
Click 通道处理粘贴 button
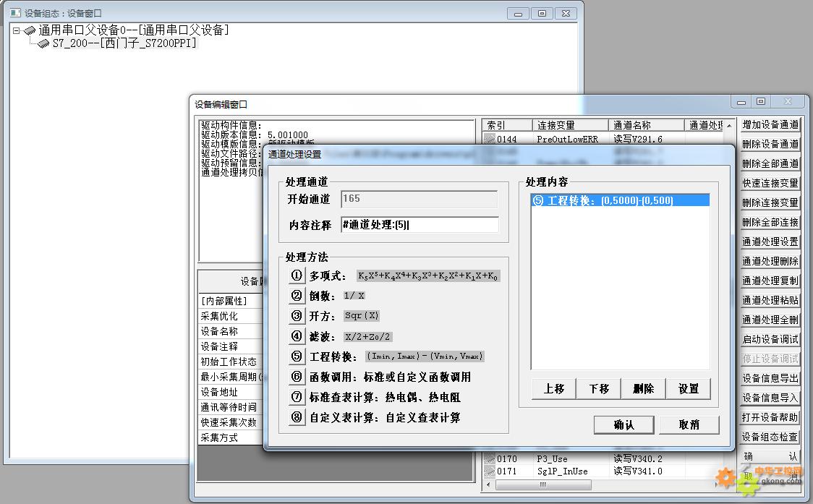(x=770, y=300)
